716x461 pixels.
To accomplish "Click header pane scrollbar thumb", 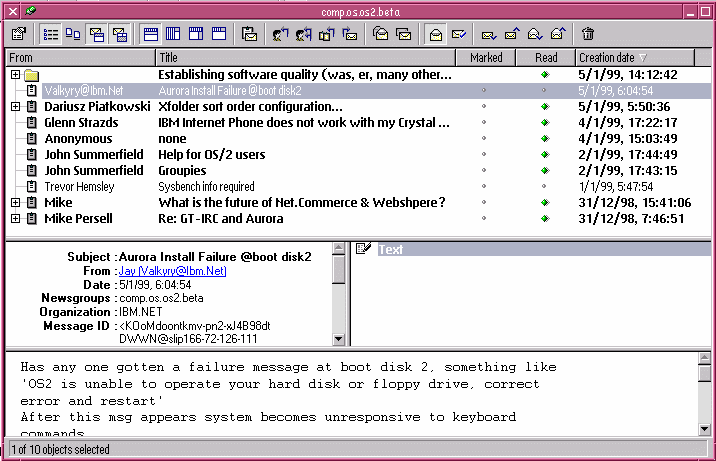I will pos(338,269).
